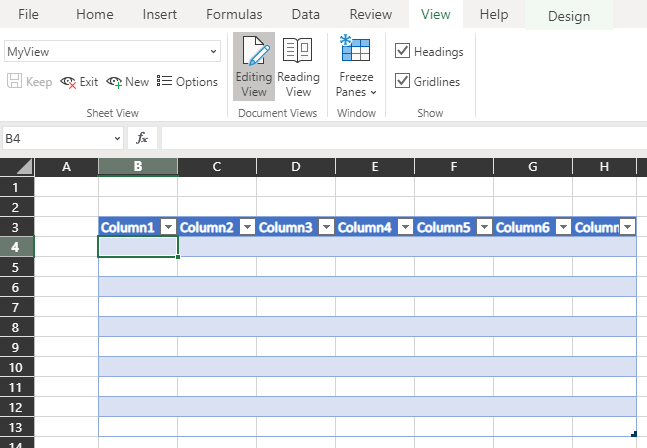This screenshot has width=647, height=448.
Task: Switch to the Design tab
Action: (569, 16)
